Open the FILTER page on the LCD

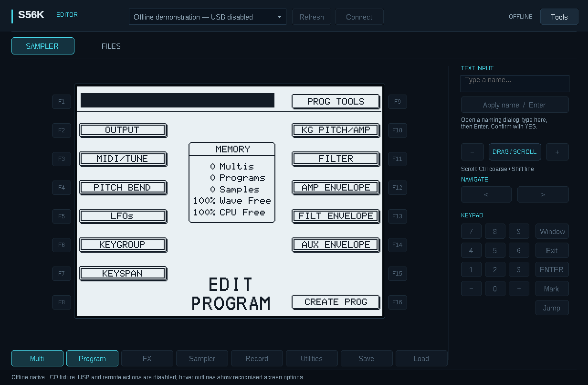pyautogui.click(x=336, y=159)
